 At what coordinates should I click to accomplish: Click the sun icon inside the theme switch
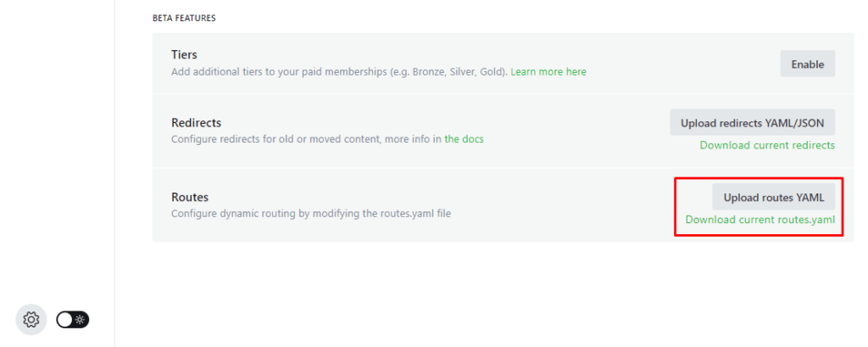coord(80,320)
